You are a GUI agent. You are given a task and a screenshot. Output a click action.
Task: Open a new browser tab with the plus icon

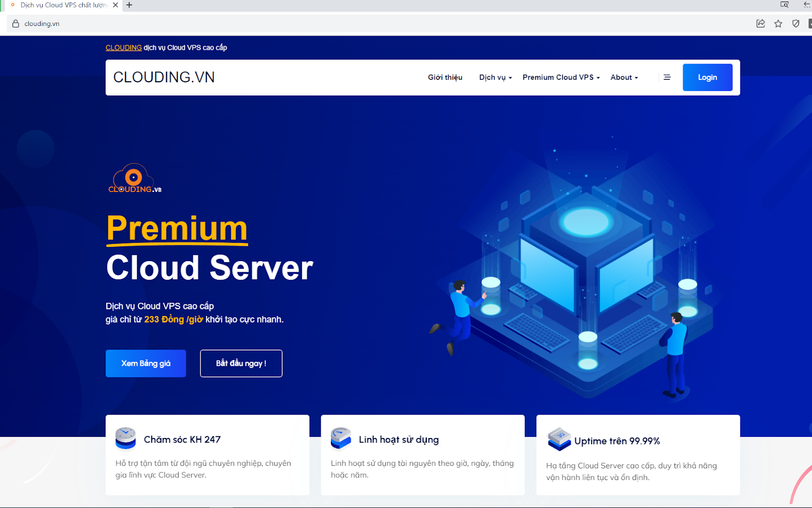tap(128, 6)
